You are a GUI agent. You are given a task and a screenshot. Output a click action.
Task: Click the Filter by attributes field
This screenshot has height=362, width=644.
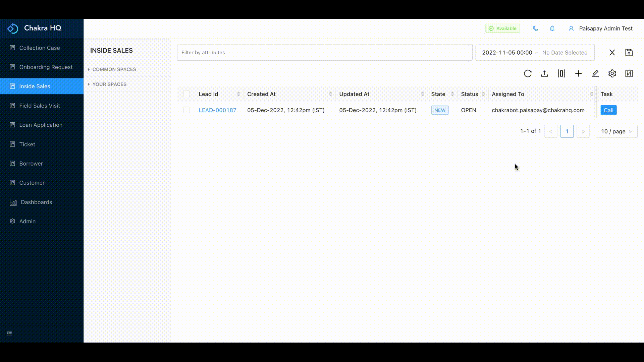324,53
